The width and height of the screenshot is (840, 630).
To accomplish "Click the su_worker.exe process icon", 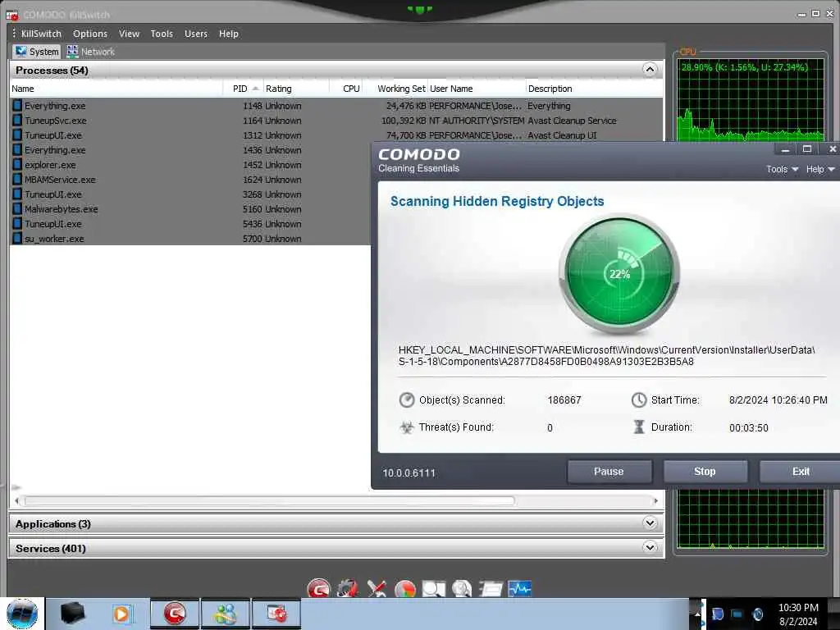I will coord(18,239).
